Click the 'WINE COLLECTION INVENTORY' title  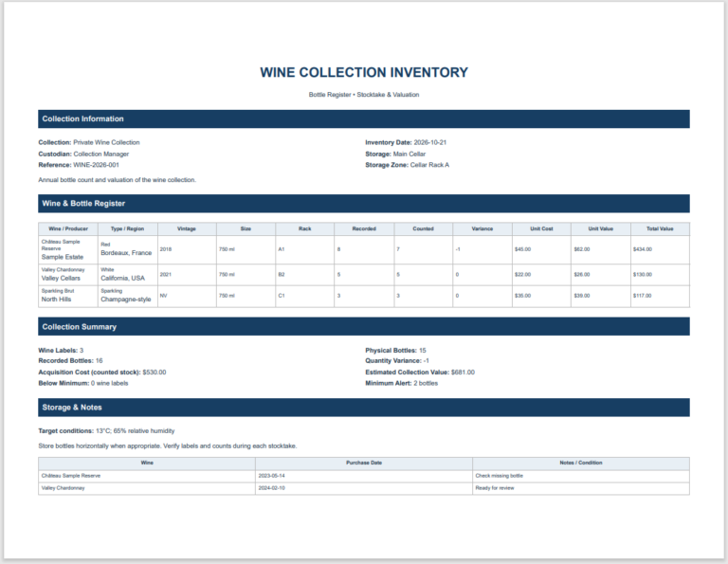(364, 72)
